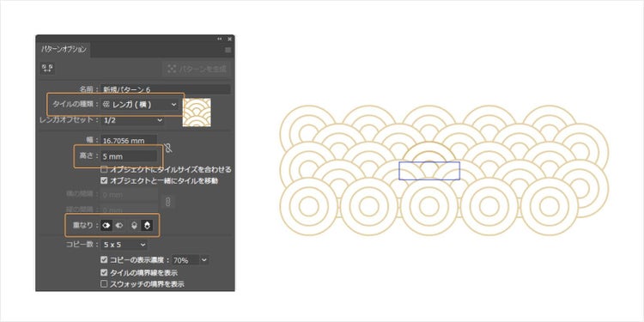
Task: Select left-in-front overlap icon
Action: (x=106, y=225)
